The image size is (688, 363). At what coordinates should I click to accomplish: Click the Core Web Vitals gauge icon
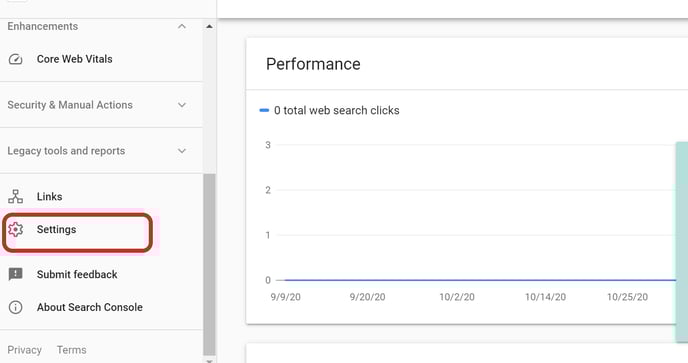coord(15,59)
